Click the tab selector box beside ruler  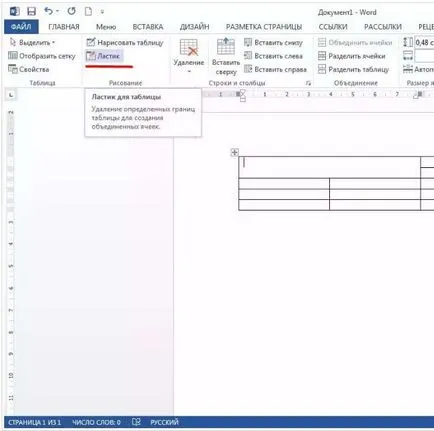coord(11,95)
